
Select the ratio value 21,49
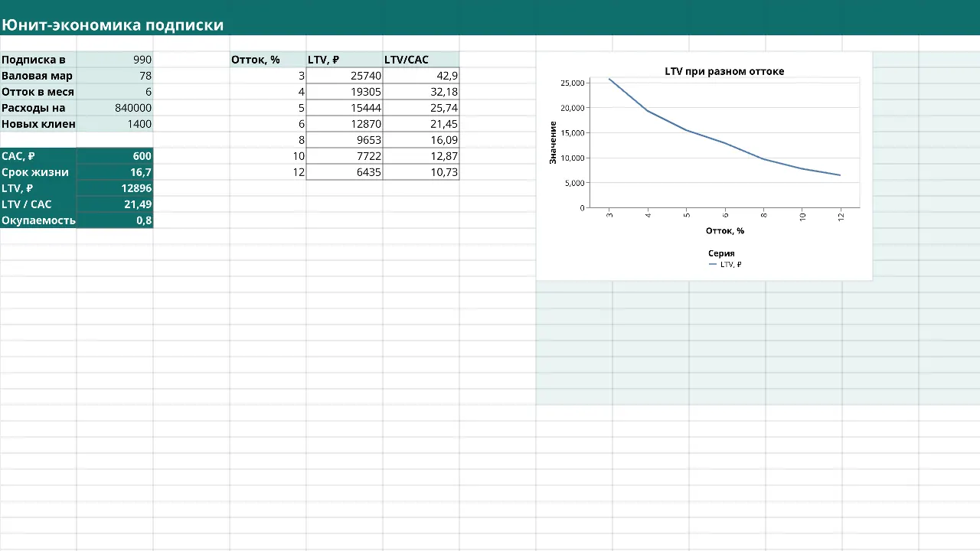tap(115, 204)
